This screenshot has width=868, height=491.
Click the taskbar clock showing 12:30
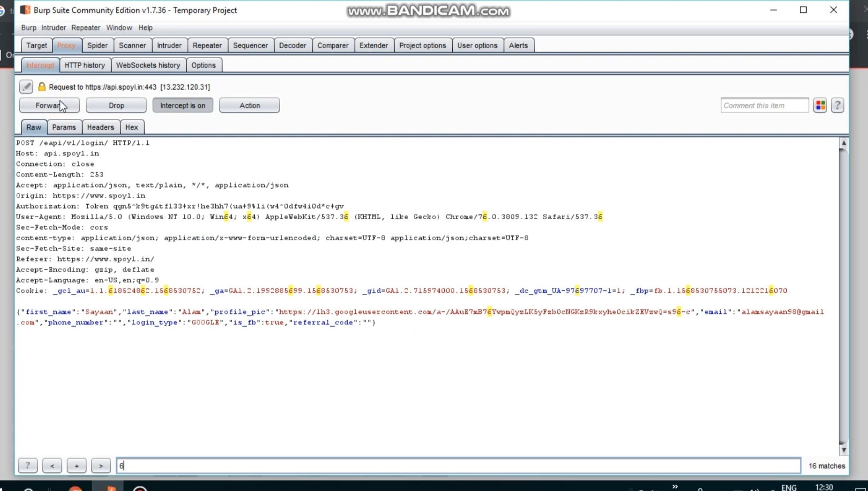click(x=824, y=487)
